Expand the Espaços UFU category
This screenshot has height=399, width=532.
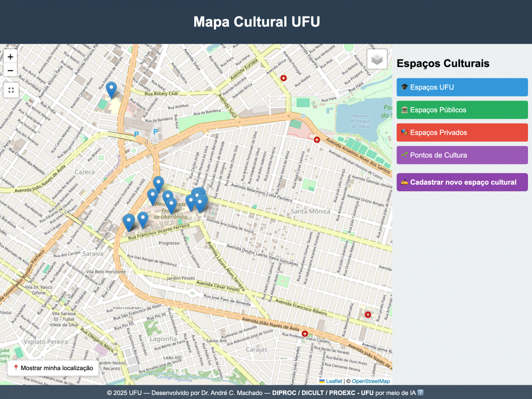coord(462,87)
